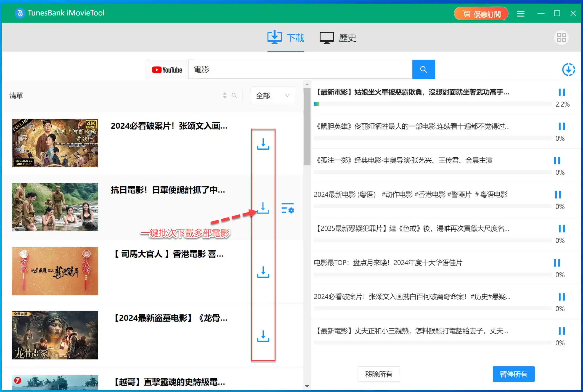Select the 《孤注一掷》经典电影 queue title
The image size is (583, 392).
tap(403, 160)
